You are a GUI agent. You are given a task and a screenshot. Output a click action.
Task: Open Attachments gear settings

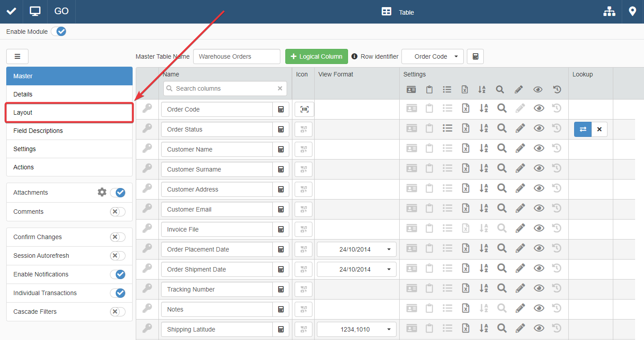(x=102, y=192)
